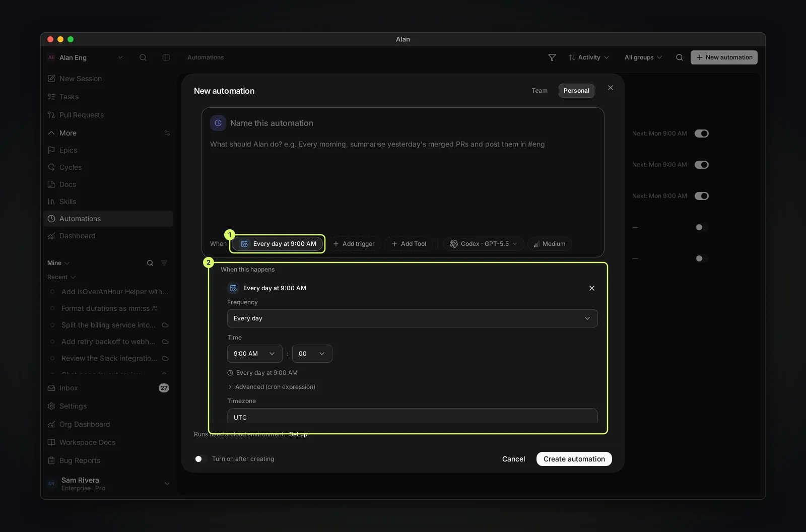Open the 9:00 AM hour dropdown
Image resolution: width=806 pixels, height=532 pixels.
click(x=254, y=354)
